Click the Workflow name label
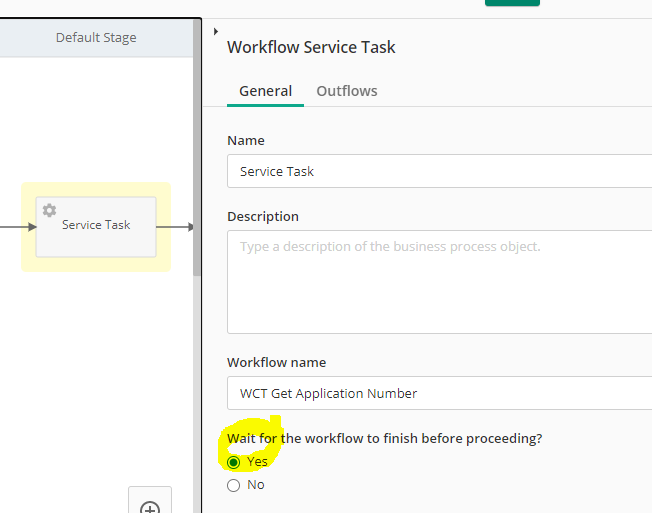Viewport: 652px width, 513px height. [x=277, y=363]
